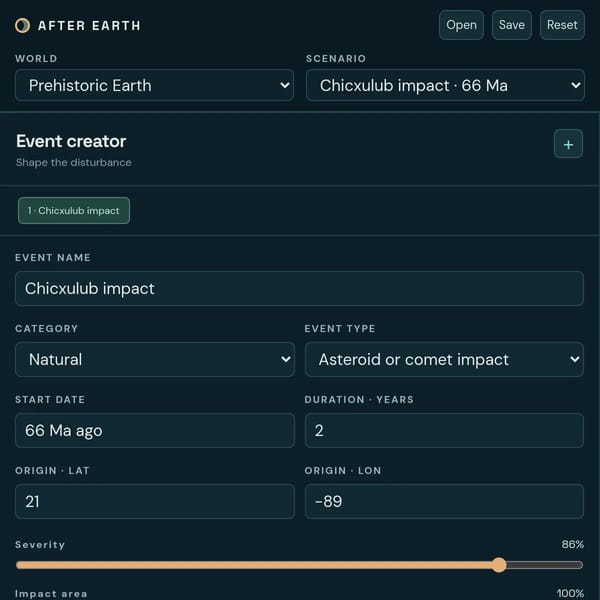Open a saved scenario file
This screenshot has height=600, width=600.
pos(461,25)
